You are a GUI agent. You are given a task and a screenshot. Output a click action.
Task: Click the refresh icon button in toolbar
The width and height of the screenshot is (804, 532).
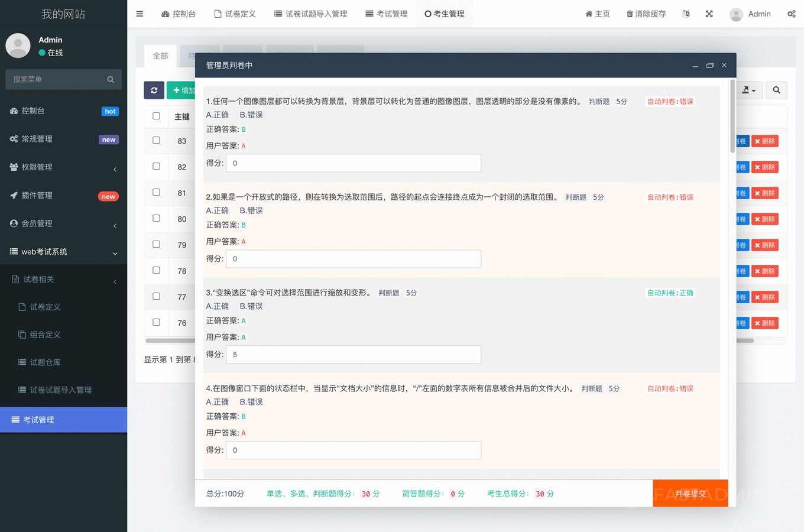pos(154,90)
